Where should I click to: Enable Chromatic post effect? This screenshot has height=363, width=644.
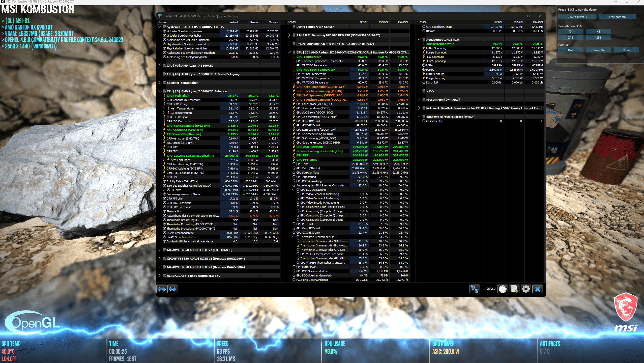click(x=598, y=50)
